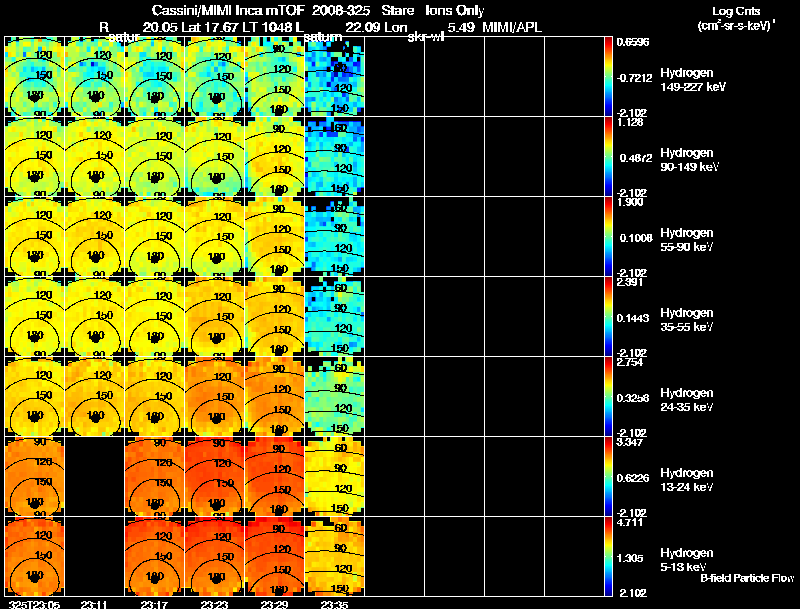Click the 0.1008 color scale midpoint
Viewport: 800px width, 609px height.
(x=636, y=238)
